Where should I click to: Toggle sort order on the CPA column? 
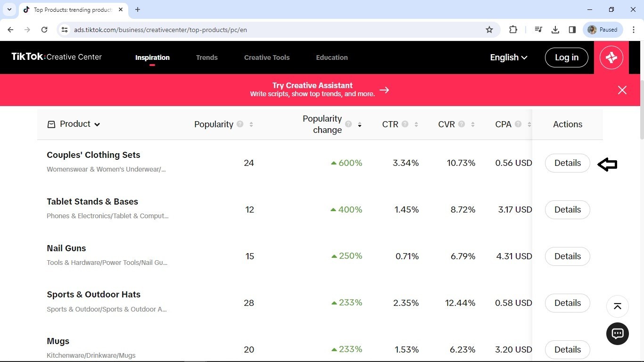click(x=529, y=124)
